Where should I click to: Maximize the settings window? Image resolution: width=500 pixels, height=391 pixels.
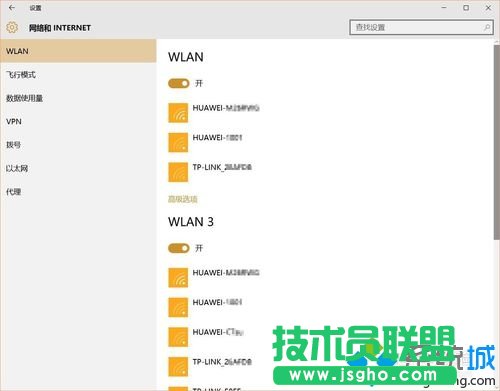click(466, 7)
